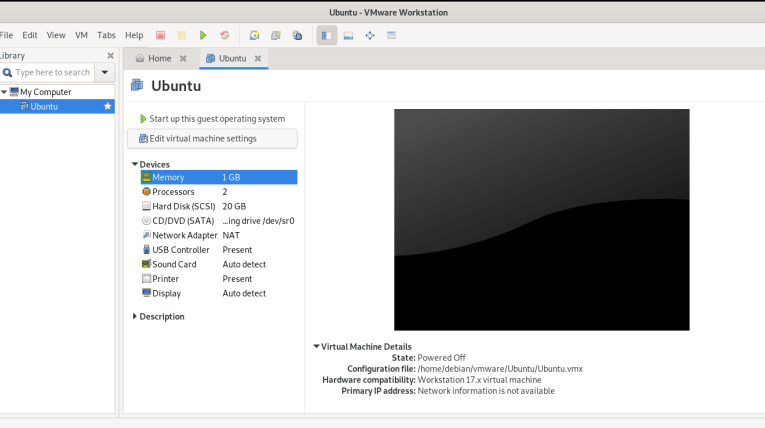The image size is (765, 428).
Task: Click the Hard Disk (SCSI) icon
Action: [146, 206]
